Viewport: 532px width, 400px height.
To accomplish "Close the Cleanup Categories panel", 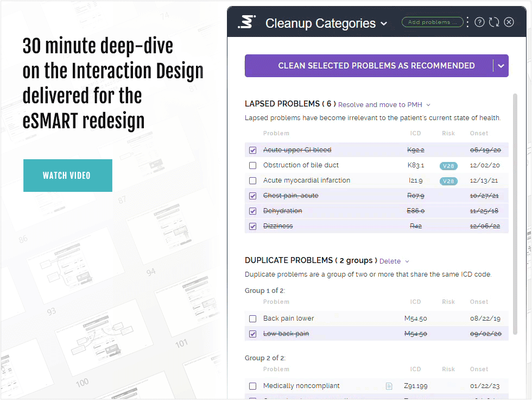I will pos(509,22).
